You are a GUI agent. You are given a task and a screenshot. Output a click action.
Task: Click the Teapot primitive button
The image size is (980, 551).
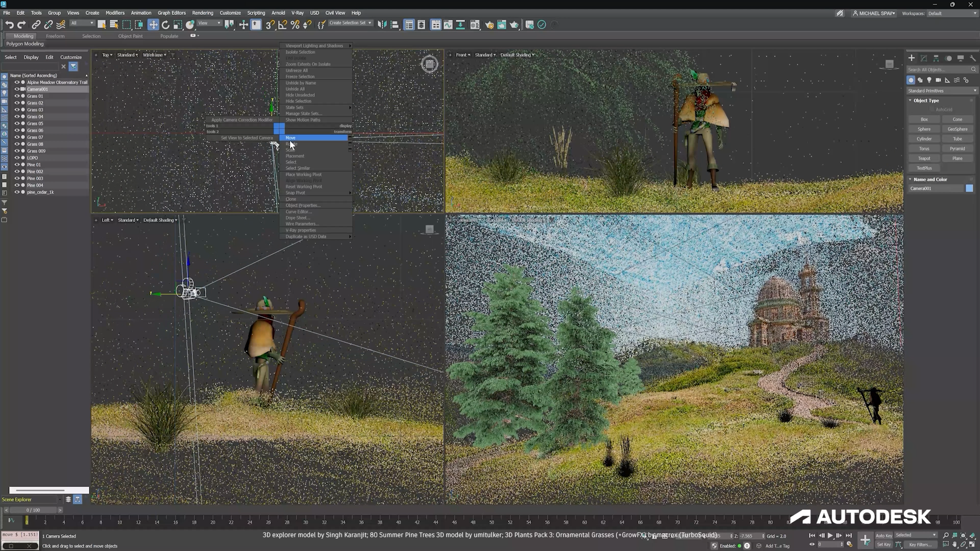tap(924, 159)
